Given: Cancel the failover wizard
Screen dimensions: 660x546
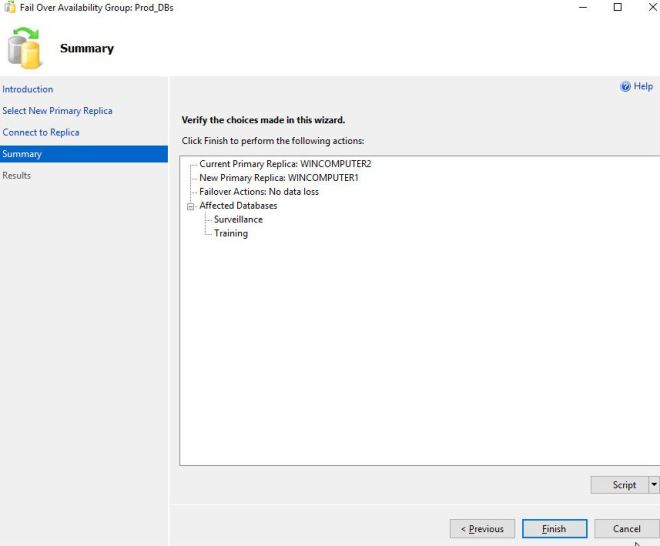Looking at the screenshot, I should click(x=626, y=529).
